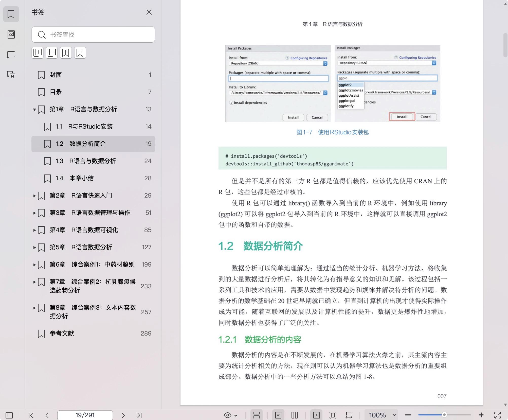
Task: Switch to two-page view
Action: pos(295,415)
